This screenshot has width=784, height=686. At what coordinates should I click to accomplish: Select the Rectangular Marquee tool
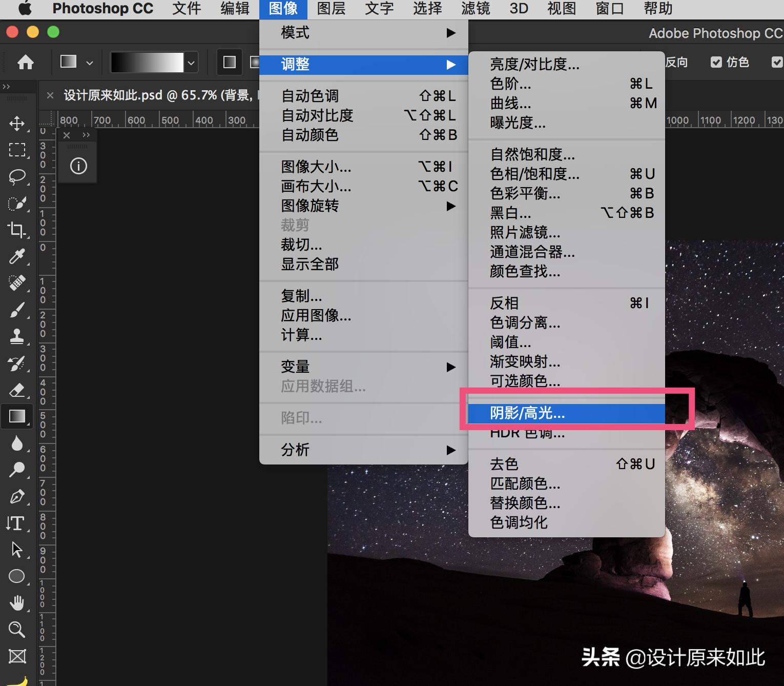click(x=17, y=150)
